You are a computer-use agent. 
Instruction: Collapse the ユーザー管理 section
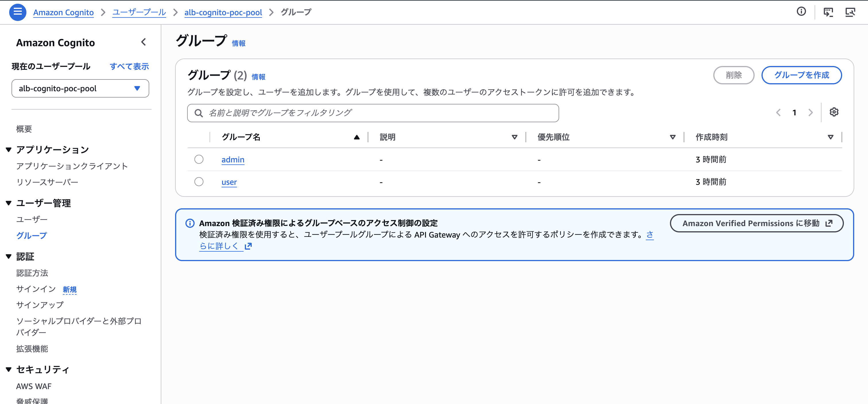(9, 203)
